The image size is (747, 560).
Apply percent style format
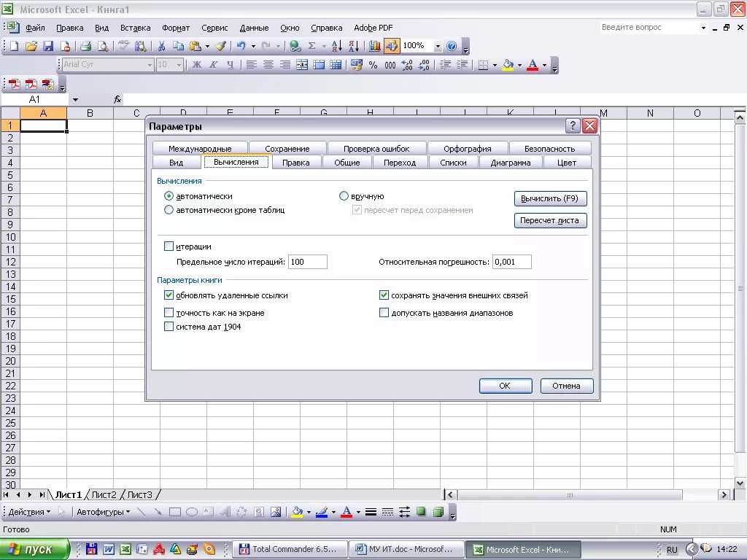(x=373, y=65)
